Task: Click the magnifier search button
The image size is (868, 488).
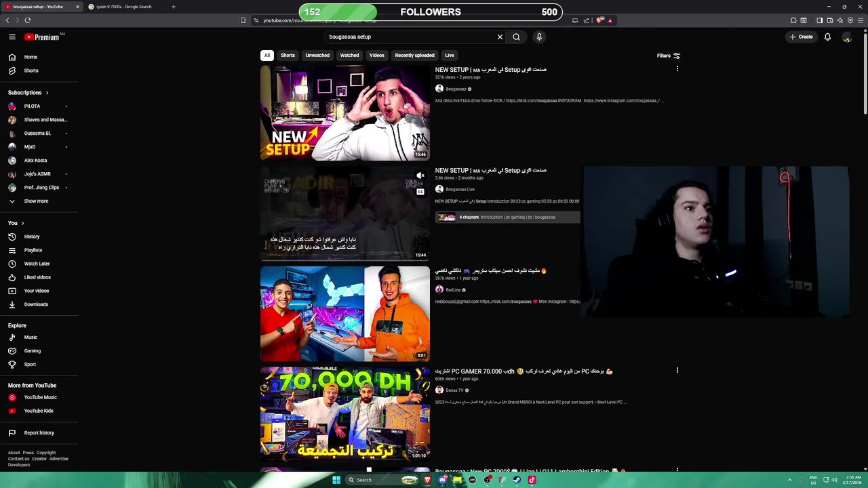Action: pyautogui.click(x=516, y=37)
